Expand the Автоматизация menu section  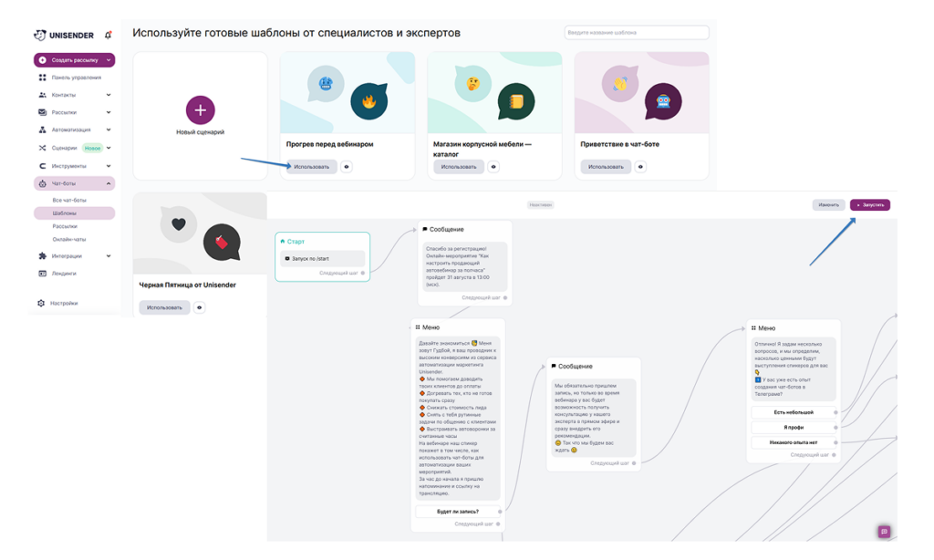tap(109, 130)
